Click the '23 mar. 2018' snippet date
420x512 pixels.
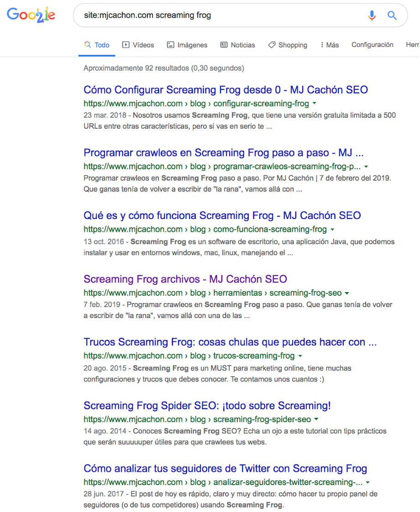[x=105, y=115]
